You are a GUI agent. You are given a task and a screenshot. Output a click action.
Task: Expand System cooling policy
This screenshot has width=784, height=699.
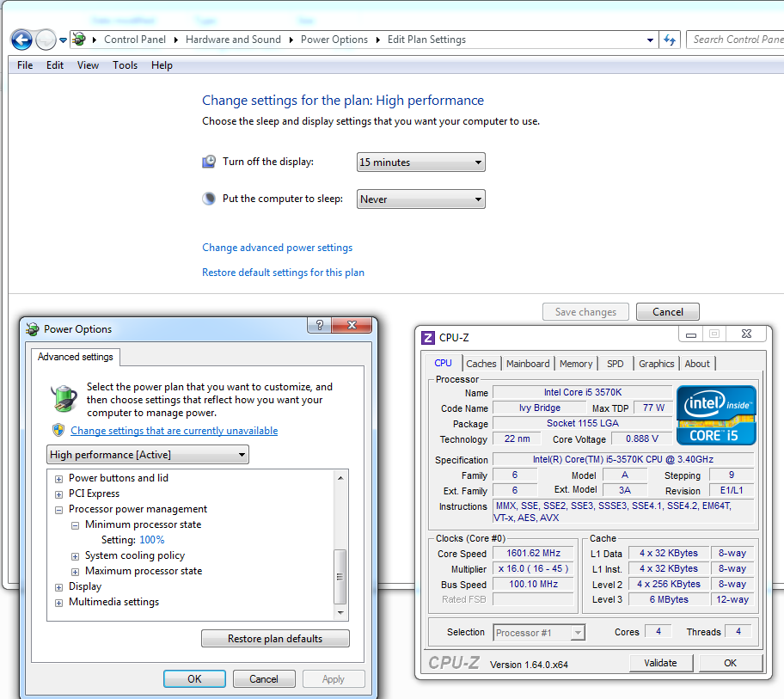75,556
